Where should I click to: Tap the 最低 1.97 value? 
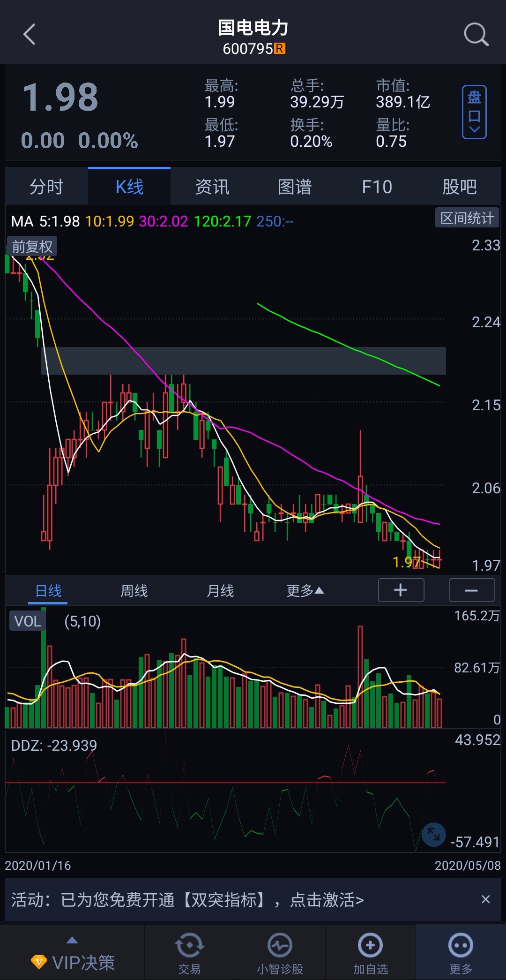219,141
